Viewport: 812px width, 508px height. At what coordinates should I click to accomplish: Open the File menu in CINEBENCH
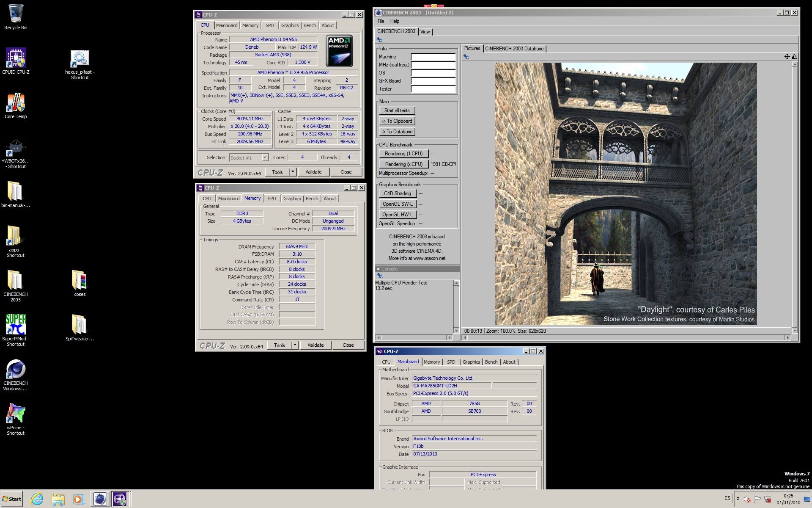[381, 21]
